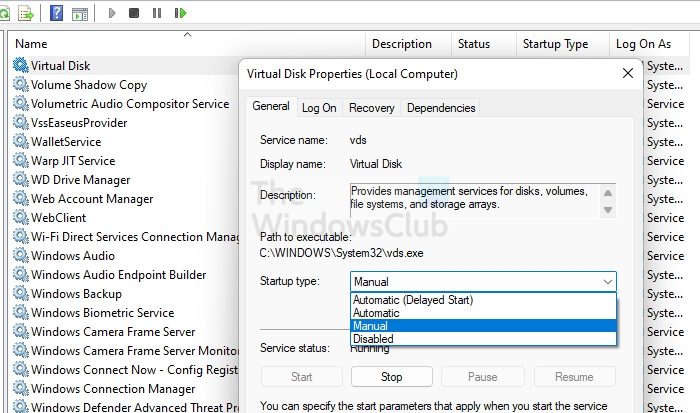Click the Pause Service toolbar icon
This screenshot has height=413, width=700.
click(157, 13)
